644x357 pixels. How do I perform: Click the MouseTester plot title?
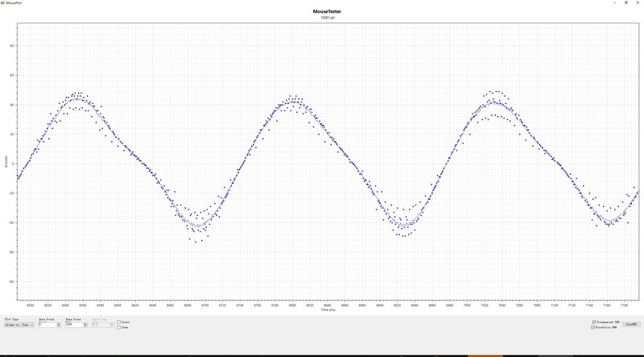click(327, 11)
